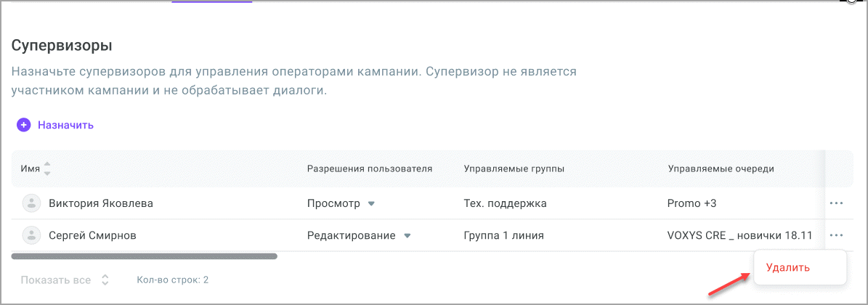Click the VOXYS CRE _ новички 18.11 cell
868x305 pixels.
coord(739,235)
